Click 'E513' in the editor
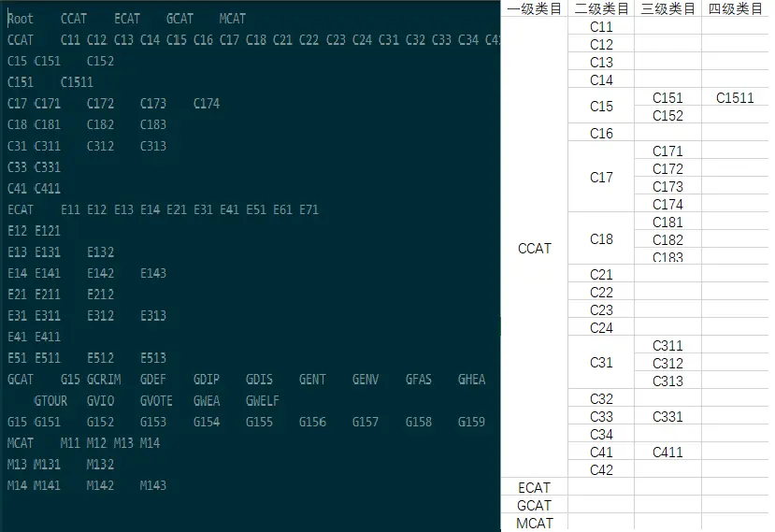The width and height of the screenshot is (775, 532). coord(153,358)
